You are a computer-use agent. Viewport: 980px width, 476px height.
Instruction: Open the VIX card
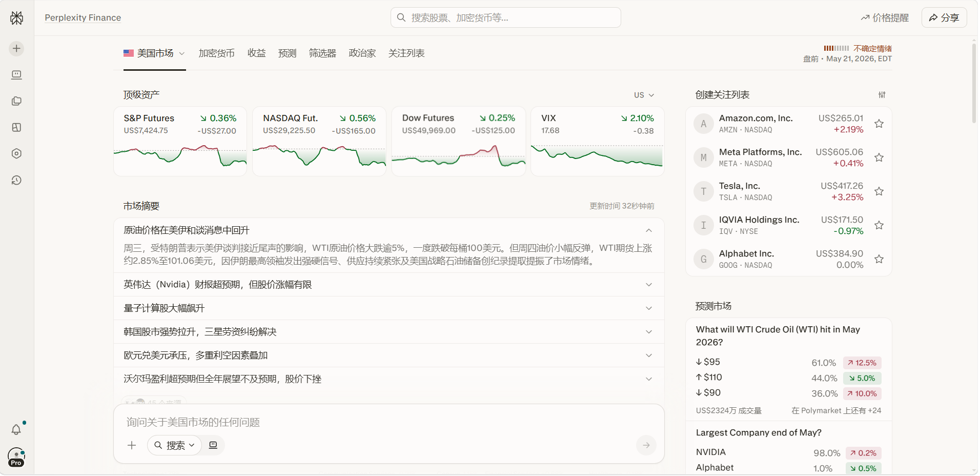click(598, 141)
